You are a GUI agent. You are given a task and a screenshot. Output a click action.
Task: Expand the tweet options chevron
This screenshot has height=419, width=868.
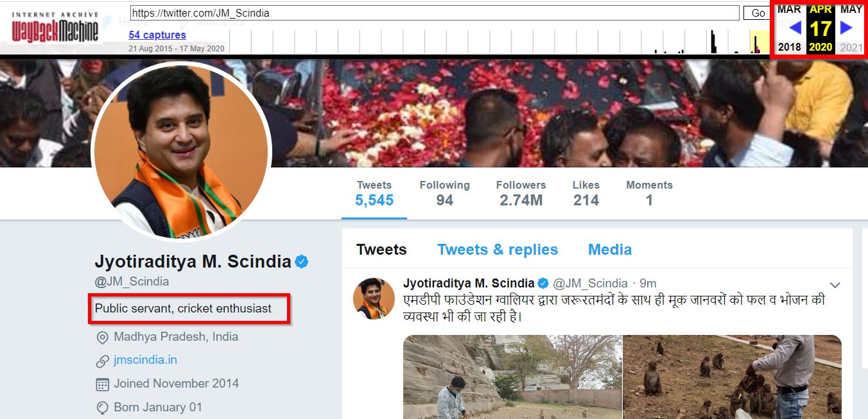[x=835, y=285]
